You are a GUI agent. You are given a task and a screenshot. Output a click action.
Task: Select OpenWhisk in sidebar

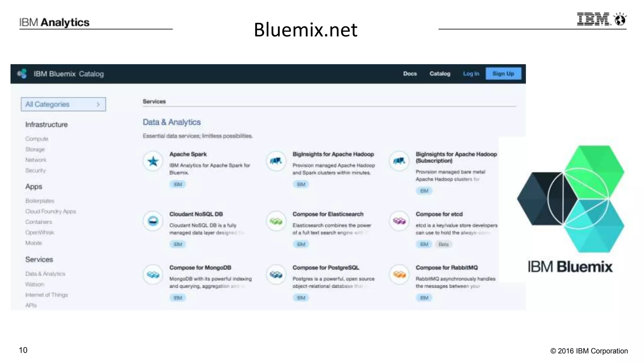[40, 232]
